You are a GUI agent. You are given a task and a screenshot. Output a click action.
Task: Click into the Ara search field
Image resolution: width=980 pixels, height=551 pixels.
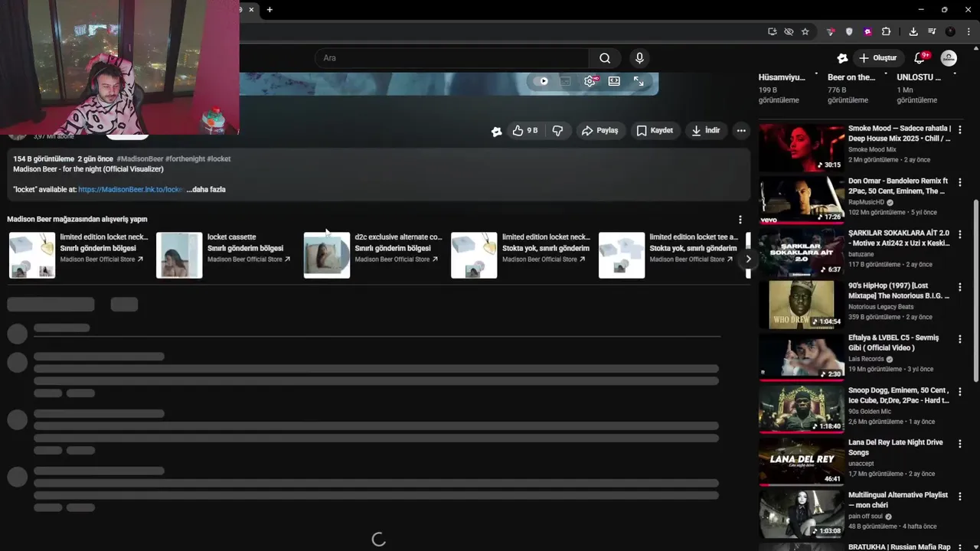click(x=452, y=58)
